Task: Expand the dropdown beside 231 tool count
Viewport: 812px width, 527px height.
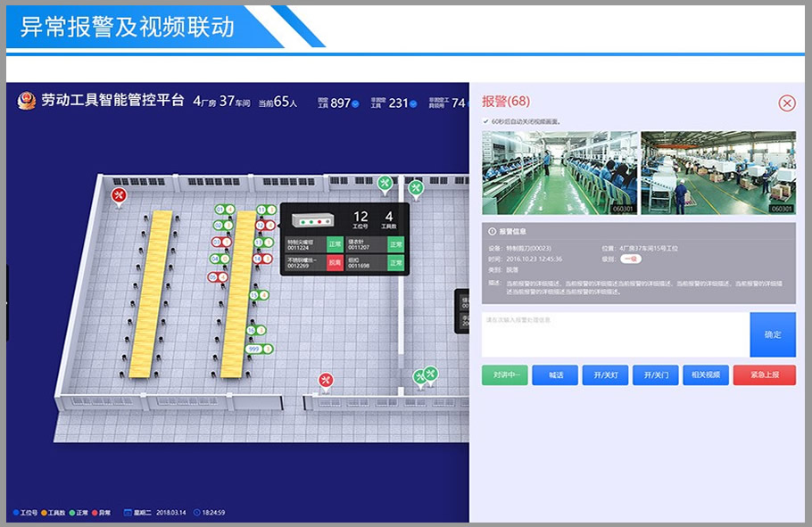Action: (414, 104)
